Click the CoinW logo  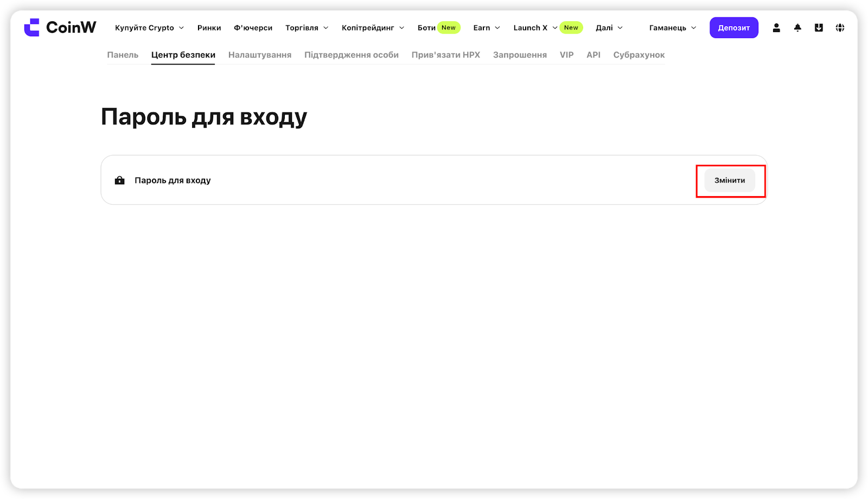(60, 27)
